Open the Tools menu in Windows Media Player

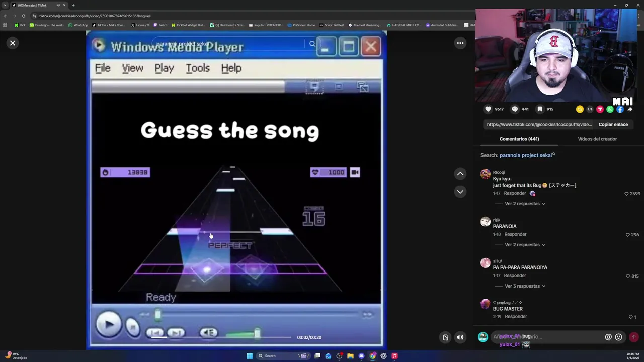tap(198, 68)
